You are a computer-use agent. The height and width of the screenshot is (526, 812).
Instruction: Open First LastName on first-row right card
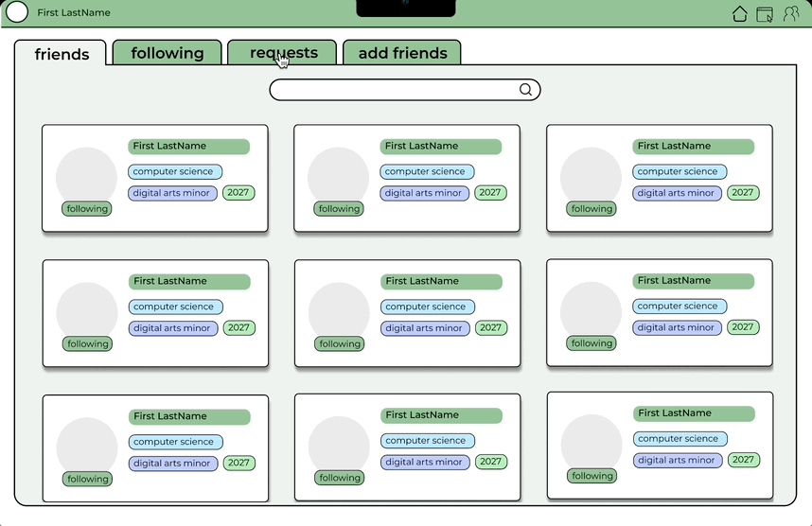click(694, 147)
